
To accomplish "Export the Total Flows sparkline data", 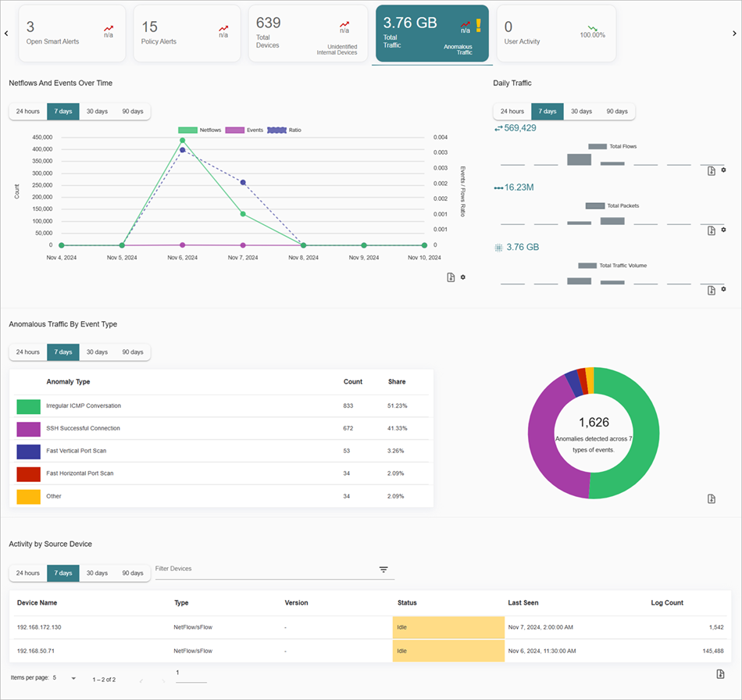I will coord(712,170).
